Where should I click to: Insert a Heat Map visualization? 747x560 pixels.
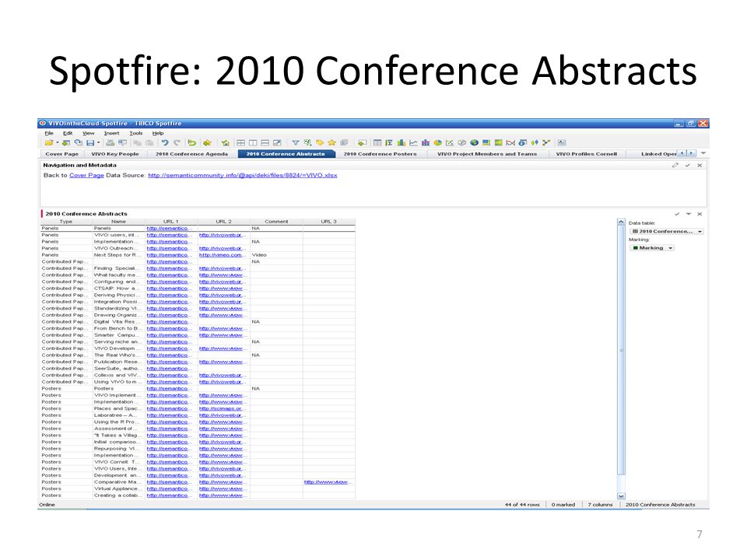498,142
